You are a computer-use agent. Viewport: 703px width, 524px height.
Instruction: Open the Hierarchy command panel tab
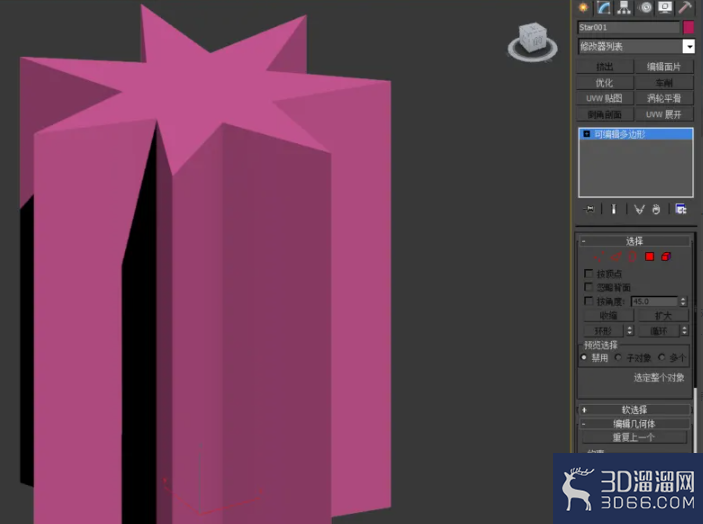pyautogui.click(x=624, y=7)
